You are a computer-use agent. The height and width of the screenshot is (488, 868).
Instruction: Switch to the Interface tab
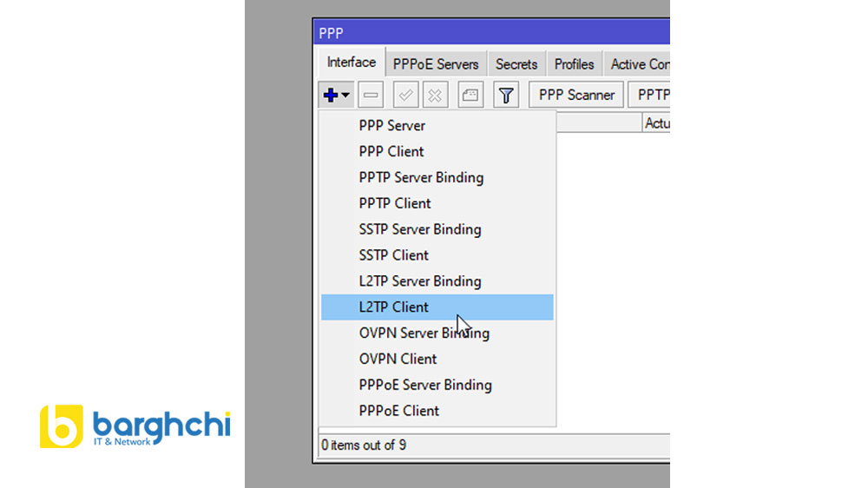[x=351, y=63]
